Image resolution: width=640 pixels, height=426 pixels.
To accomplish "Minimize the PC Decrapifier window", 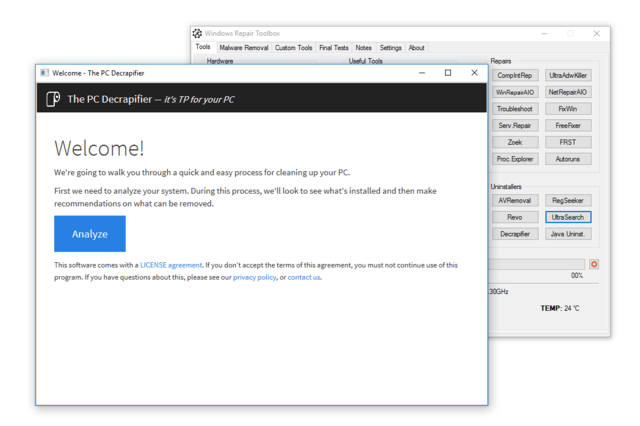I will (422, 73).
